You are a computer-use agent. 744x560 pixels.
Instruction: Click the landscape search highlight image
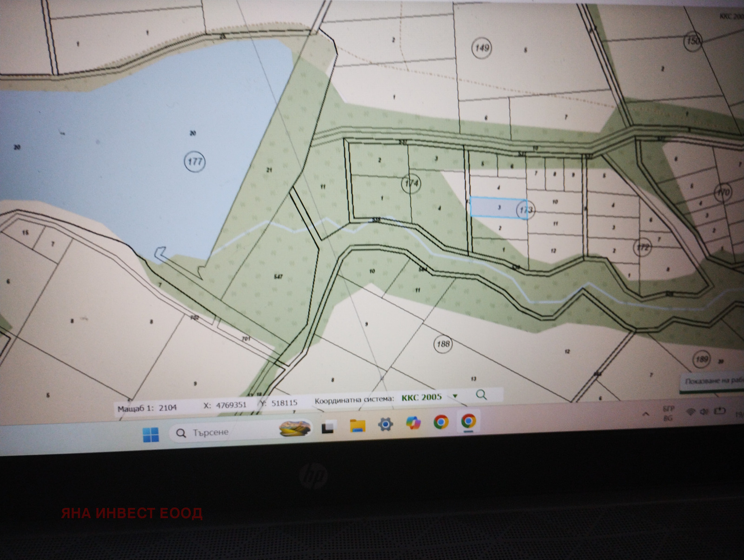pyautogui.click(x=295, y=428)
